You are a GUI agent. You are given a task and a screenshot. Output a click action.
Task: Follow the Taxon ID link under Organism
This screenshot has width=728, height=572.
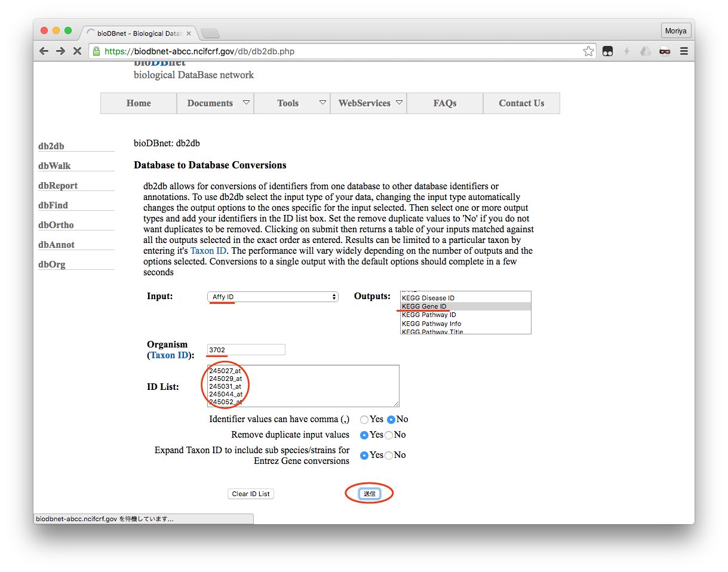[170, 355]
